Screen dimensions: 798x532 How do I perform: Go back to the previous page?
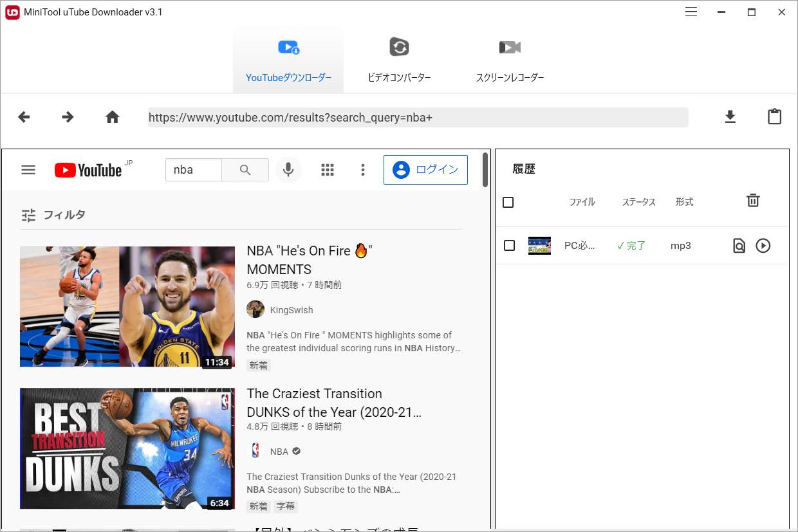click(x=24, y=117)
